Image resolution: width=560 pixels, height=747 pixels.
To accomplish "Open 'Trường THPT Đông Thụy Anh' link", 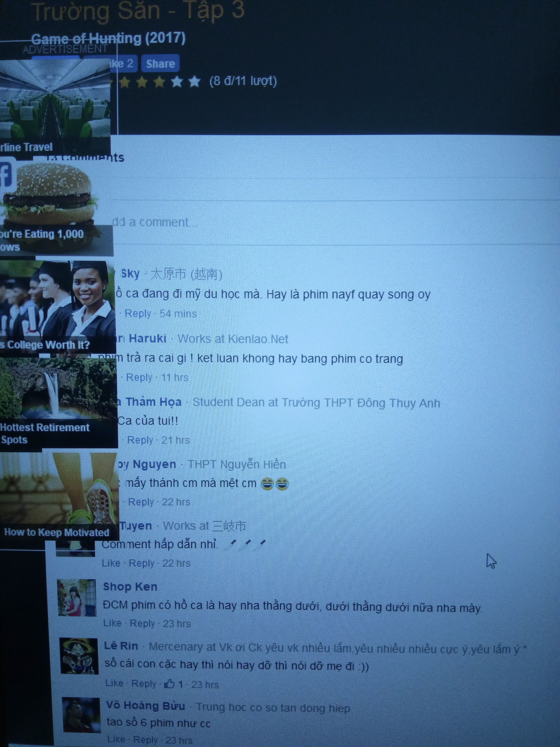I will [x=361, y=402].
